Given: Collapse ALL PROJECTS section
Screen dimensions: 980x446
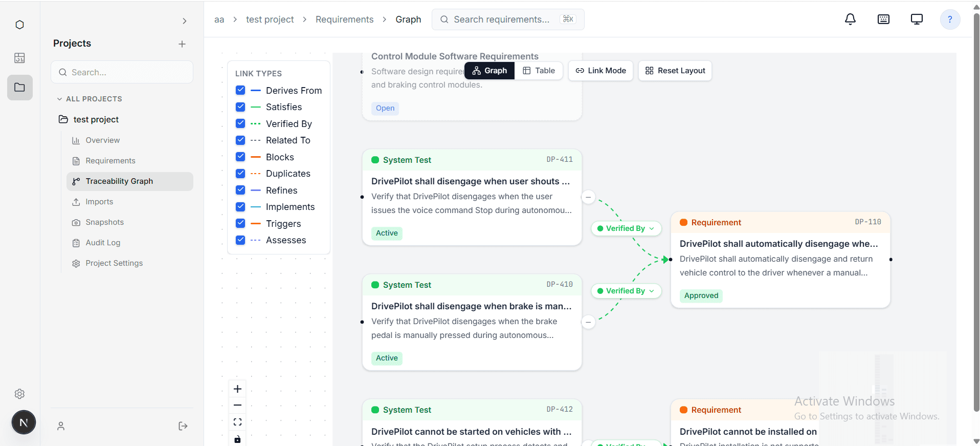Looking at the screenshot, I should 90,99.
